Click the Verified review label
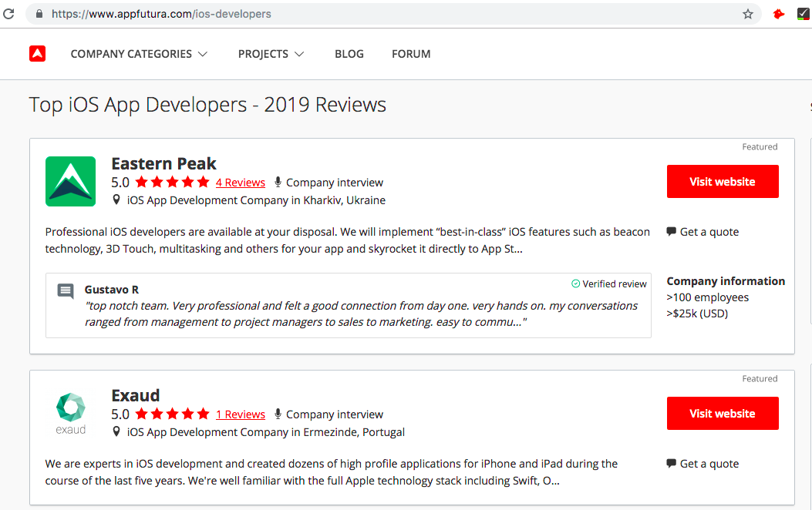 (x=614, y=284)
